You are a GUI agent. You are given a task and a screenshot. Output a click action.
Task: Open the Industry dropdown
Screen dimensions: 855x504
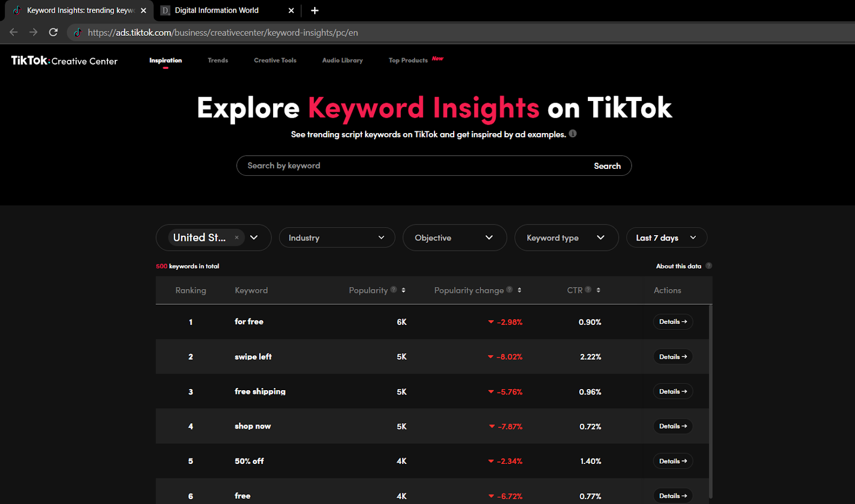tap(337, 237)
